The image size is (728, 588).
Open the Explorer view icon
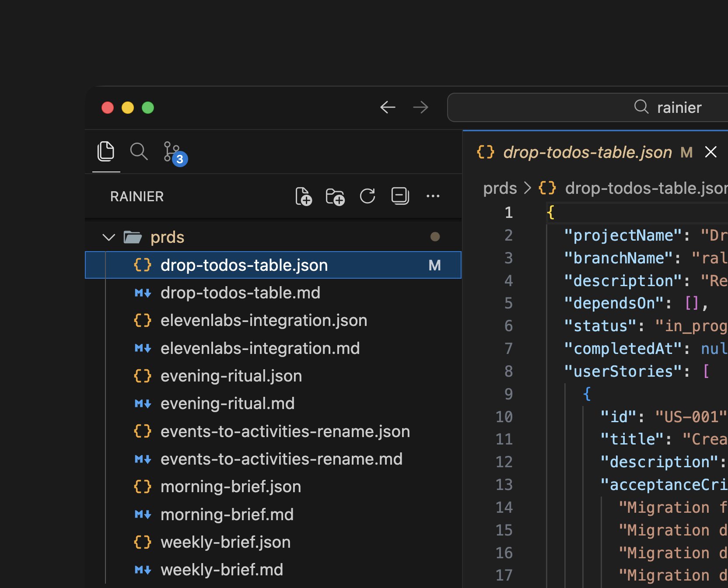pyautogui.click(x=106, y=152)
